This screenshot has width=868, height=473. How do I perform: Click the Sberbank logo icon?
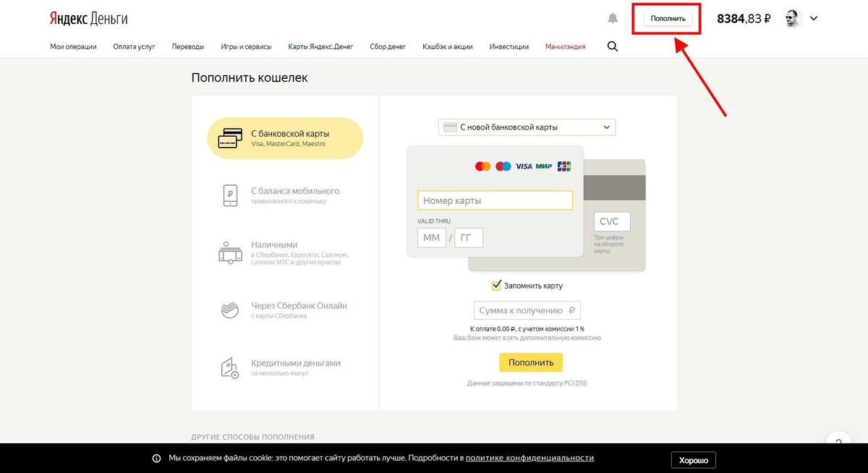coord(230,310)
